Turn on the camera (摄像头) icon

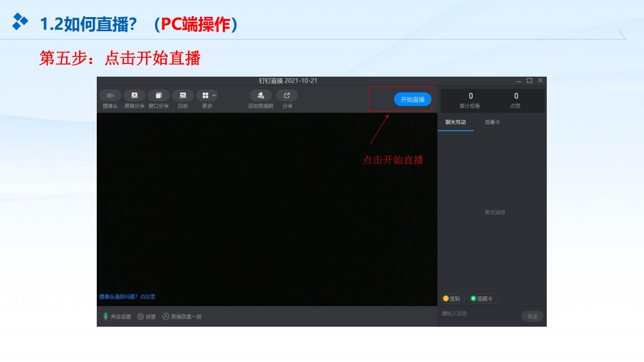tap(110, 95)
